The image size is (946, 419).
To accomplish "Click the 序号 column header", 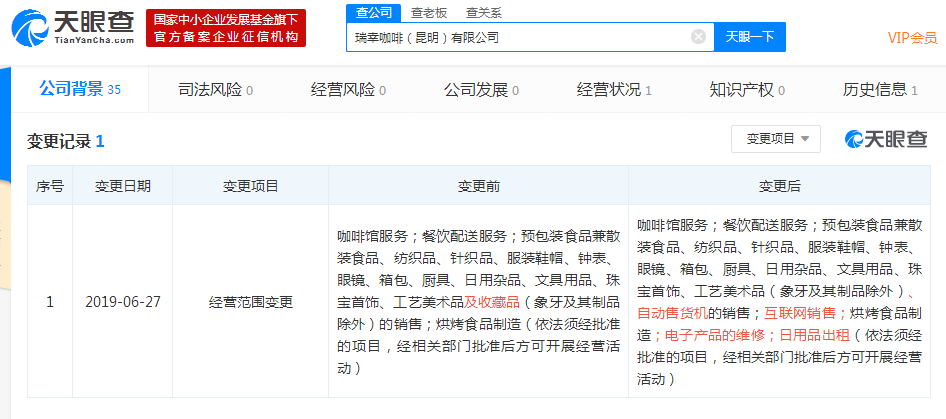I will click(50, 186).
